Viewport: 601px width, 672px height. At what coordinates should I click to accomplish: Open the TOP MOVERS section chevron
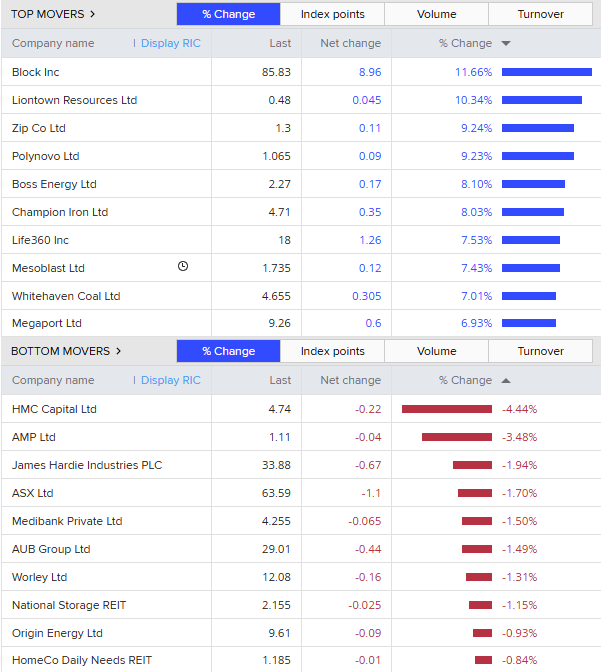pyautogui.click(x=93, y=14)
